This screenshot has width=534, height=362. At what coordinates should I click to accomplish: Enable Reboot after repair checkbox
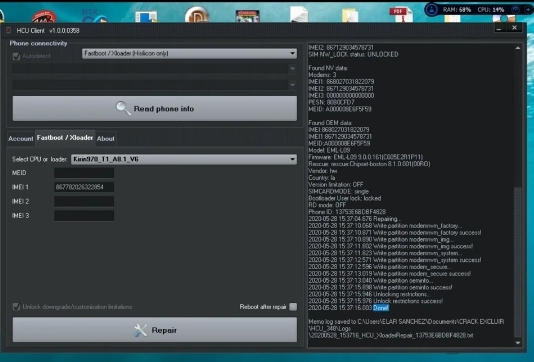pyautogui.click(x=293, y=307)
